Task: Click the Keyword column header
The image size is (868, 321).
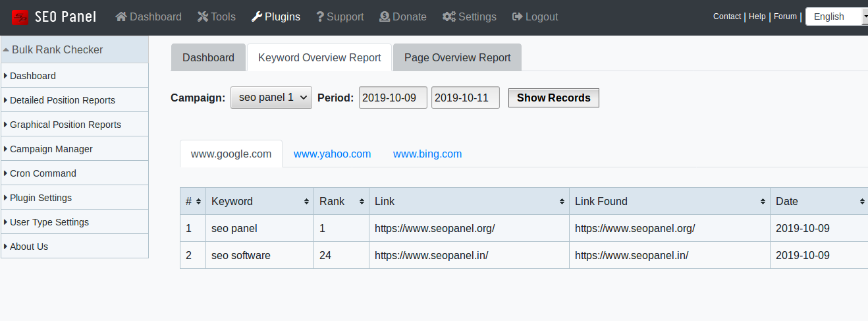Action: pyautogui.click(x=260, y=202)
